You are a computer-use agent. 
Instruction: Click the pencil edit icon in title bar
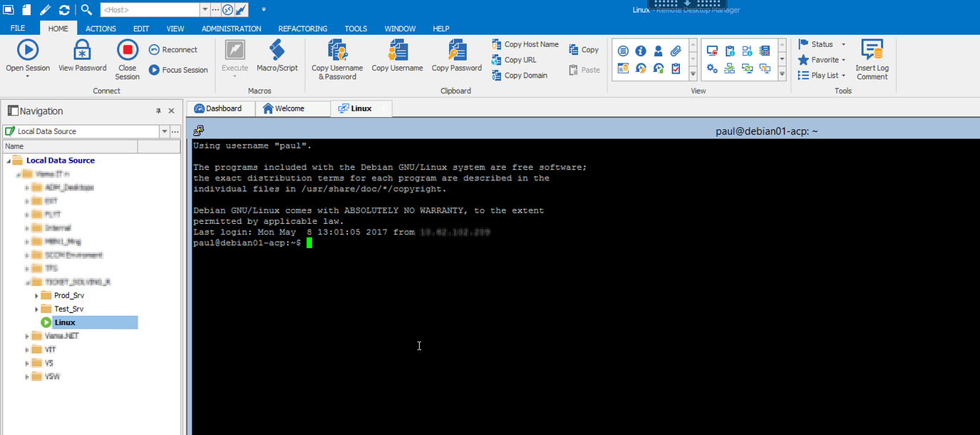pyautogui.click(x=46, y=9)
